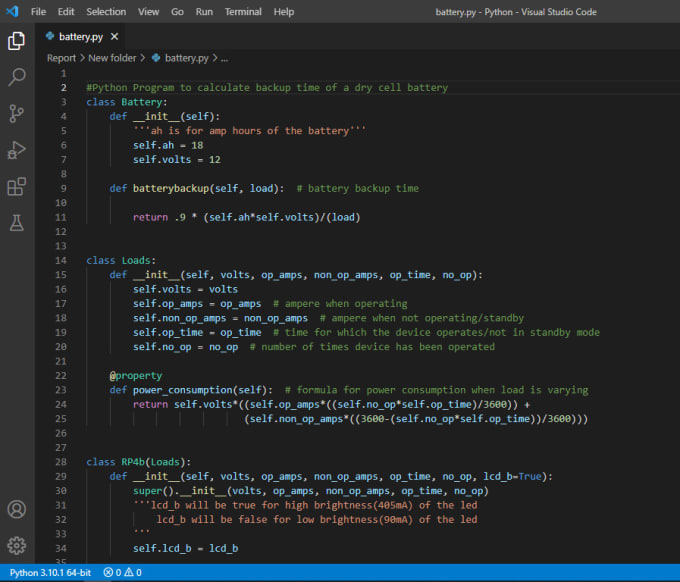Click the 'lcd_b will be false' docstring line
Viewport: 680px width, 582px height.
(317, 520)
